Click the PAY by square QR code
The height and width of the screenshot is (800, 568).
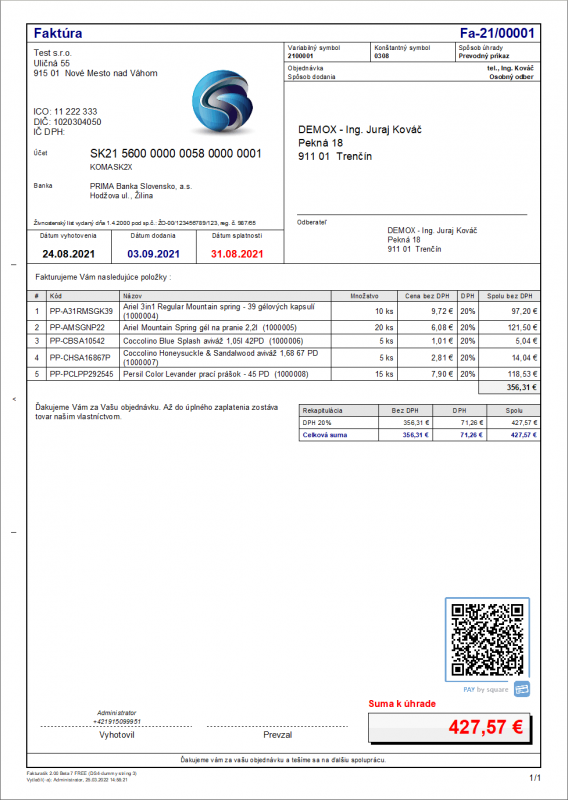click(487, 639)
